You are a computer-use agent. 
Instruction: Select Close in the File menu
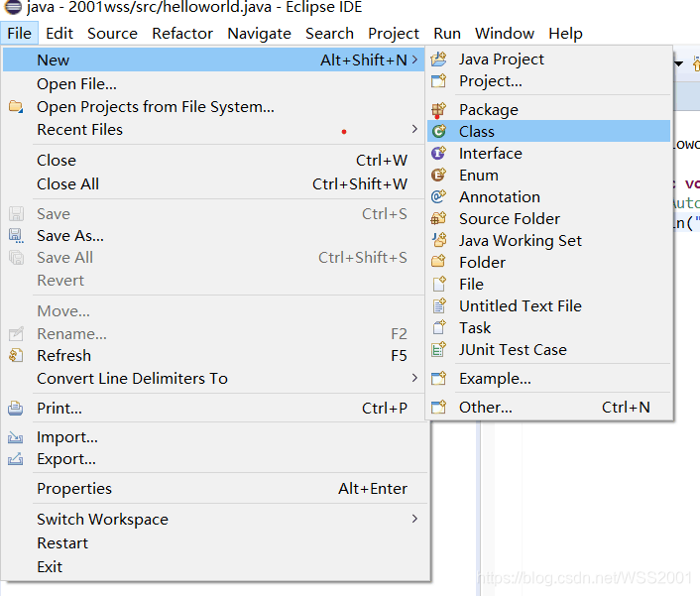coord(213,161)
